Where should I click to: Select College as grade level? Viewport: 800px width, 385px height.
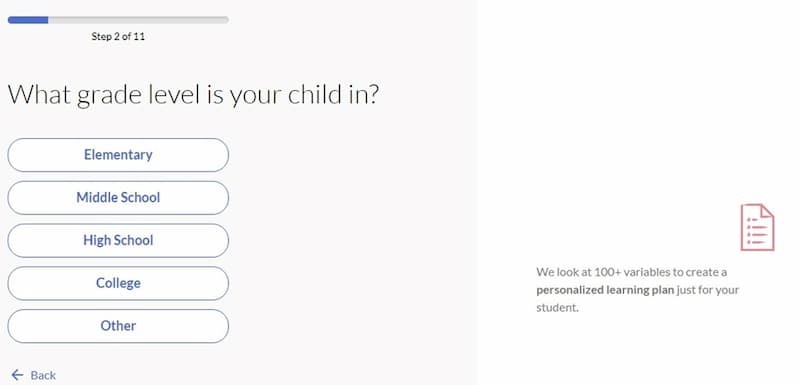[x=118, y=284]
